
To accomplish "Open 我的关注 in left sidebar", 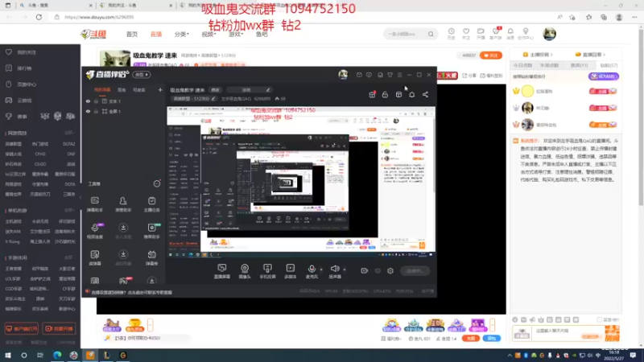I will (27, 52).
